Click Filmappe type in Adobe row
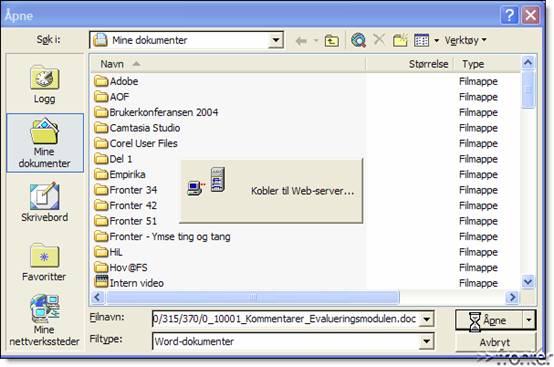 478,81
